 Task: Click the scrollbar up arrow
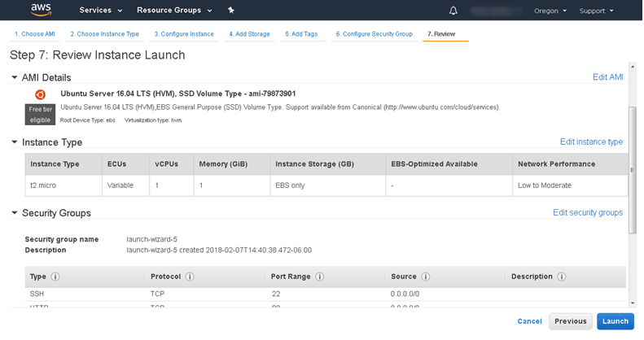coord(633,67)
